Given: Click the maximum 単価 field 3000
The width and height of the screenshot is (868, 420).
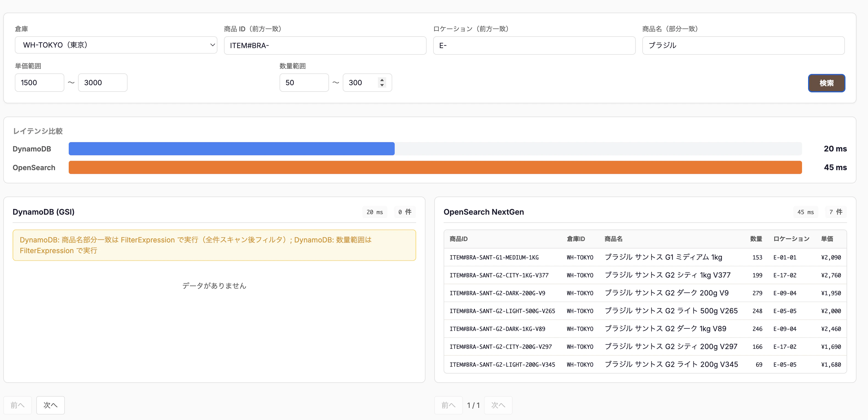Looking at the screenshot, I should point(103,82).
